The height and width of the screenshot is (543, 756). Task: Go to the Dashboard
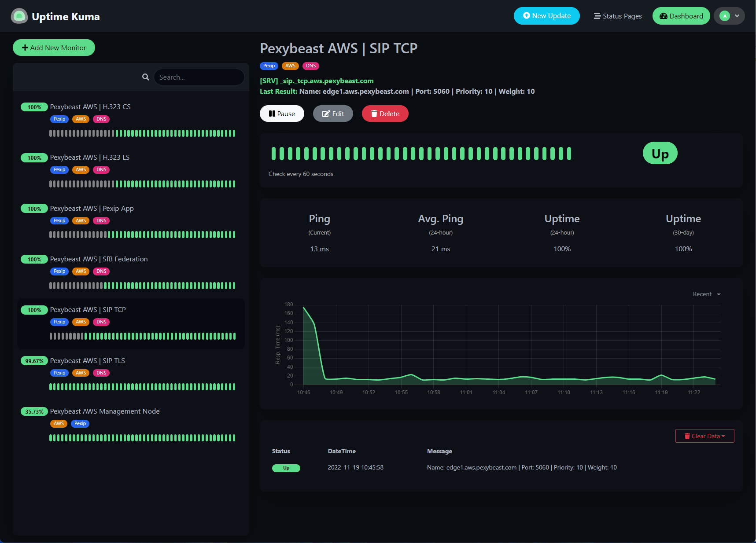681,16
